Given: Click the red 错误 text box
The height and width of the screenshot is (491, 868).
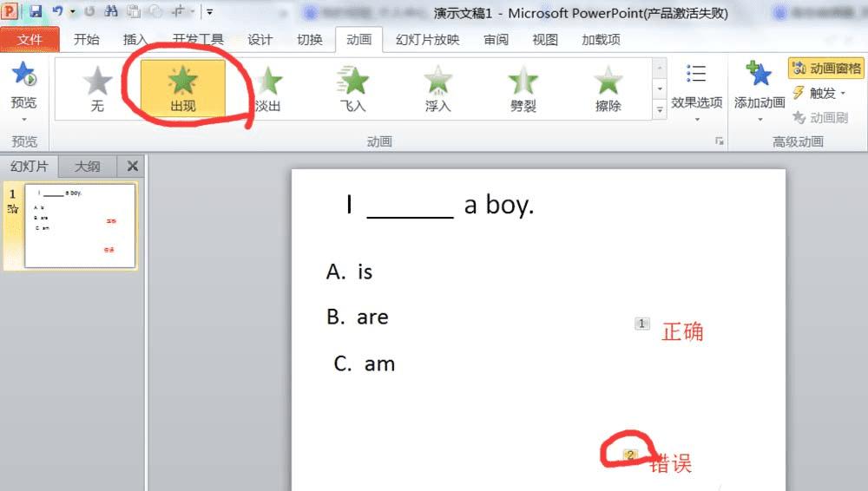Looking at the screenshot, I should point(671,463).
